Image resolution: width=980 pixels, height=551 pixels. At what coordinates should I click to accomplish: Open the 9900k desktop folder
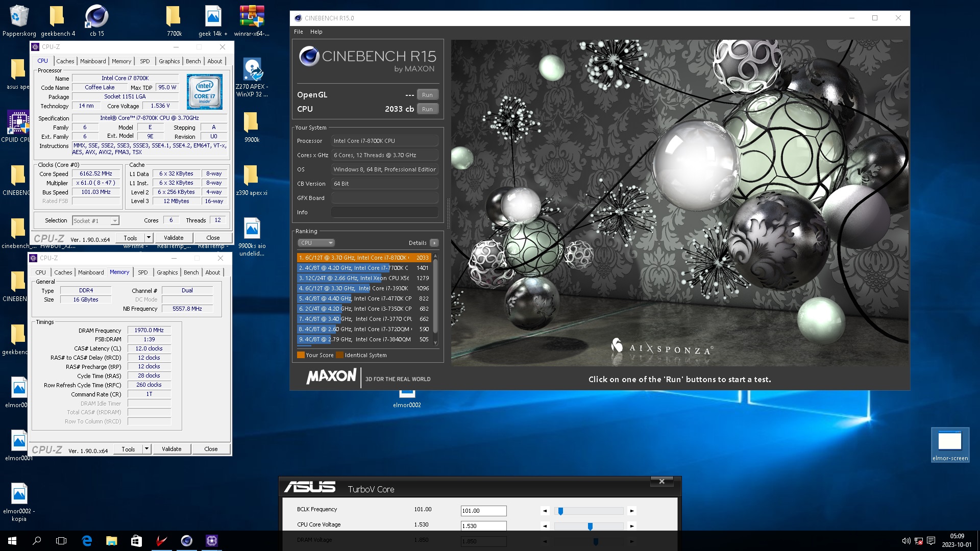click(252, 127)
